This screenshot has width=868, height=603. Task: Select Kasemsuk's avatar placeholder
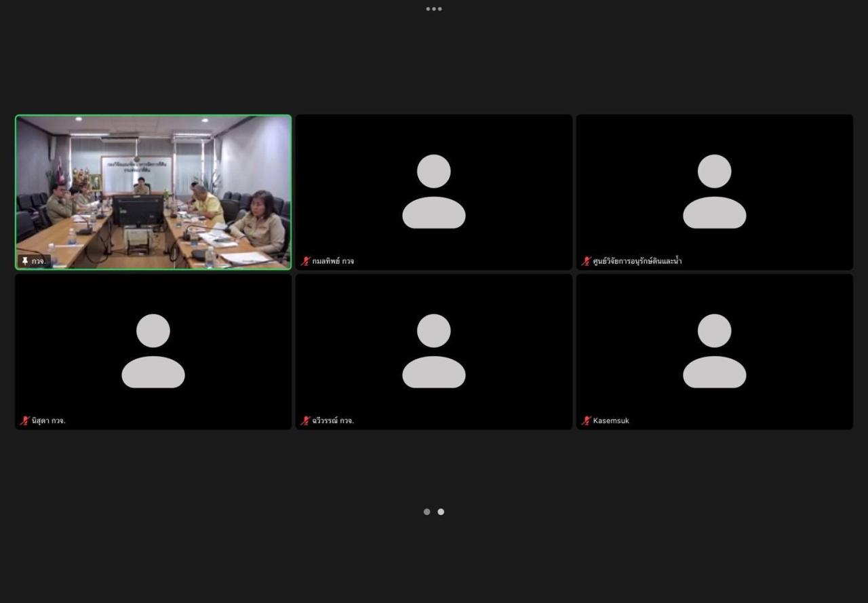pos(714,351)
